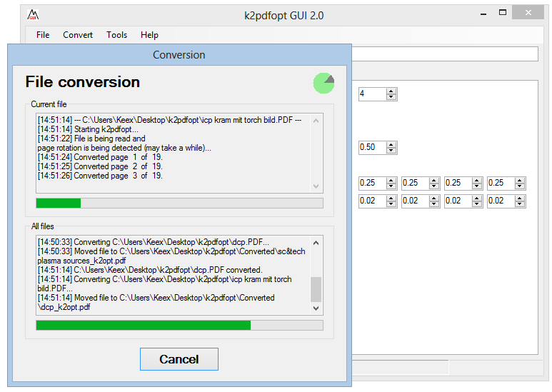This screenshot has width=552, height=392.
Task: Cancel the file conversion
Action: [179, 359]
